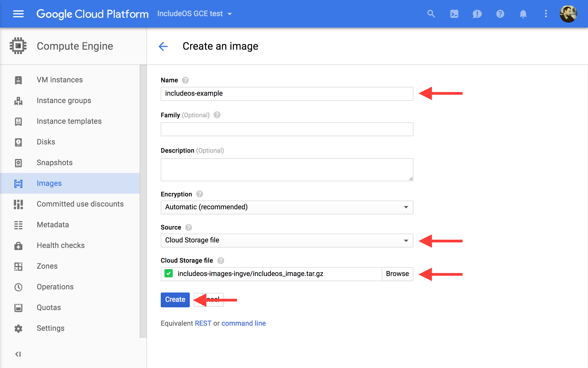Open Compute Engine Settings
The height and width of the screenshot is (368, 588).
[70, 328]
